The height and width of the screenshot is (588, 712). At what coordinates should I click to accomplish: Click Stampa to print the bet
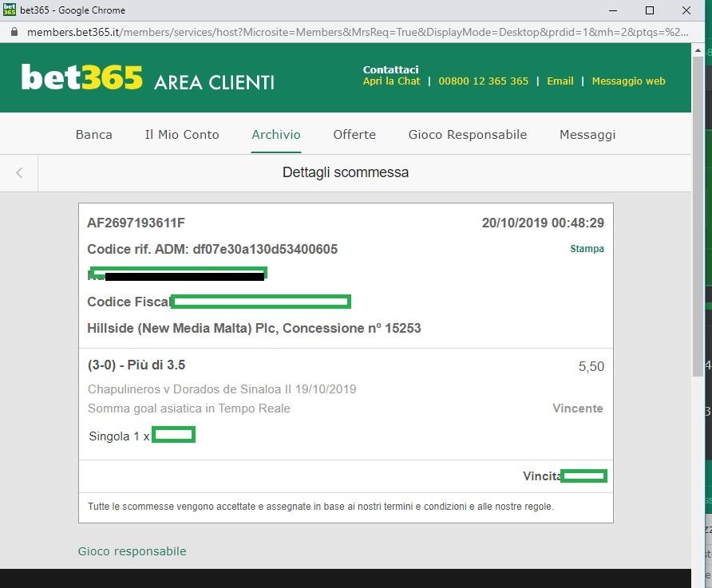(x=587, y=249)
